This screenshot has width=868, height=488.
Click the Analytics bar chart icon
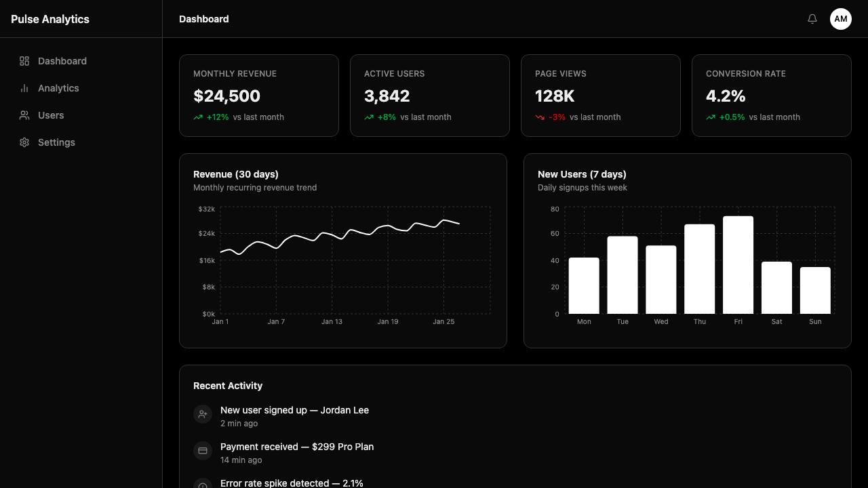pos(24,88)
